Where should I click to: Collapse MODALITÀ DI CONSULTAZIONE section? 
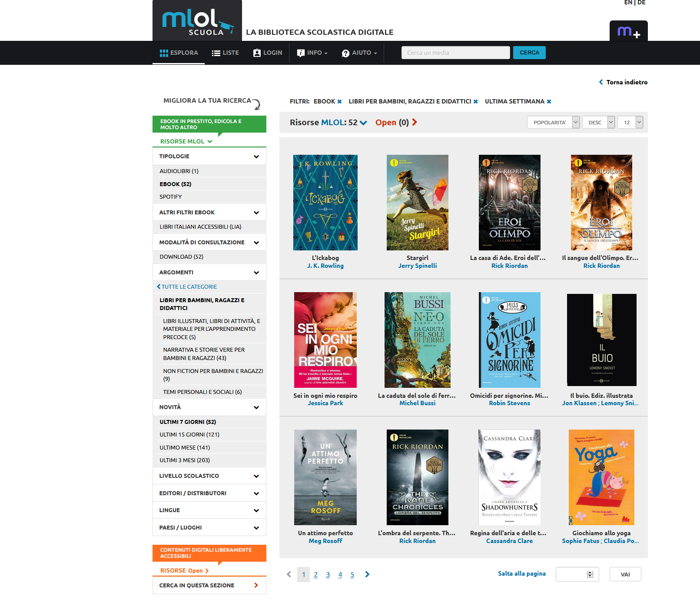click(x=209, y=242)
